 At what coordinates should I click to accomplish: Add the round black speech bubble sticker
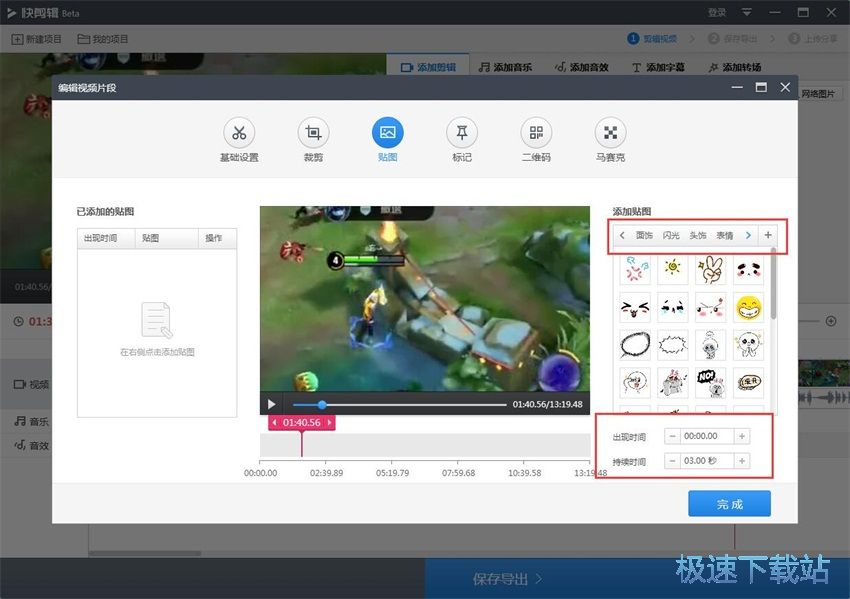click(x=635, y=345)
